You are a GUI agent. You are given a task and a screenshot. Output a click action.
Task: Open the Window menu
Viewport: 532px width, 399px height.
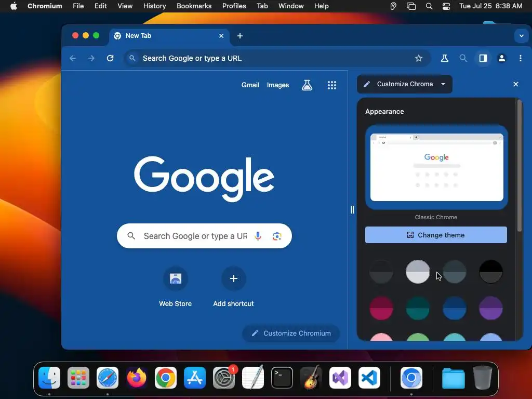click(291, 6)
